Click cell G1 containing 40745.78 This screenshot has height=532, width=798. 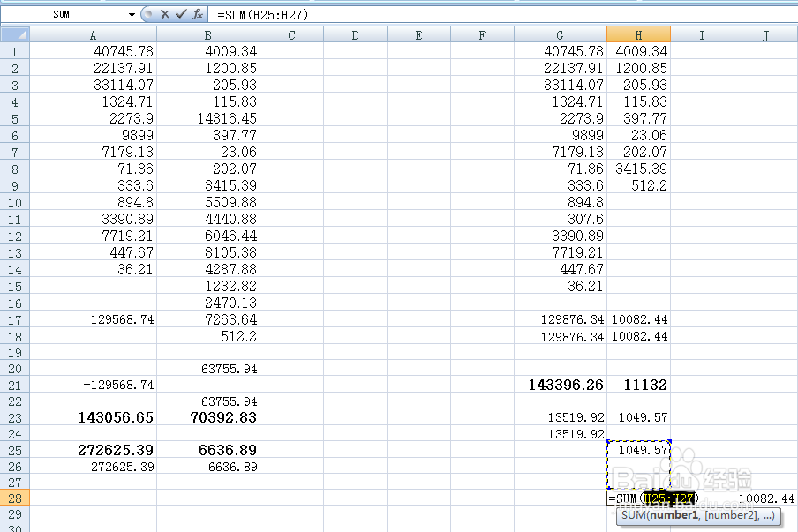point(561,51)
